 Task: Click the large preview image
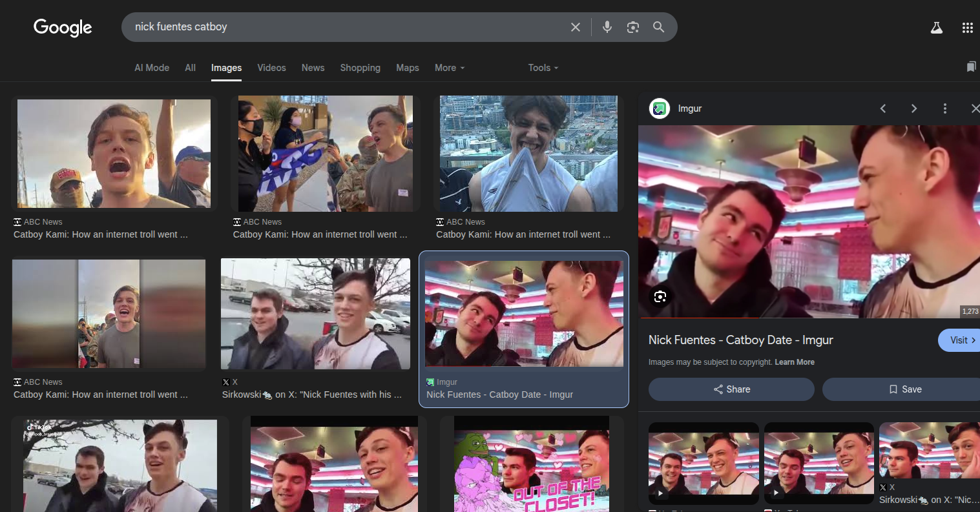(809, 221)
